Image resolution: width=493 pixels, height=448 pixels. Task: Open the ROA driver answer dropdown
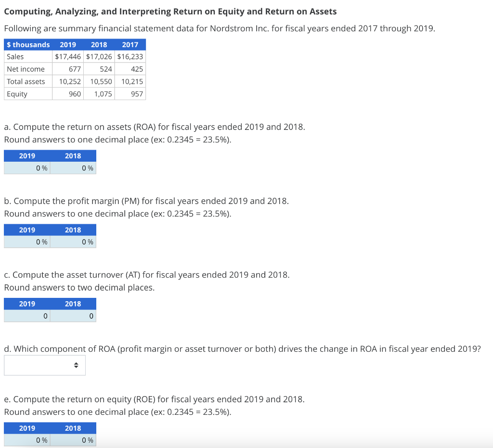44,365
